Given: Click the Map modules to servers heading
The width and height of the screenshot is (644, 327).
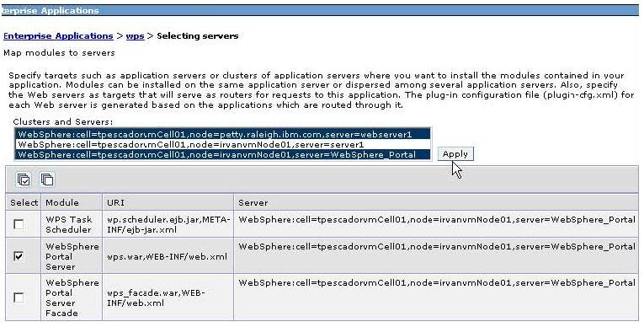Looking at the screenshot, I should (59, 53).
